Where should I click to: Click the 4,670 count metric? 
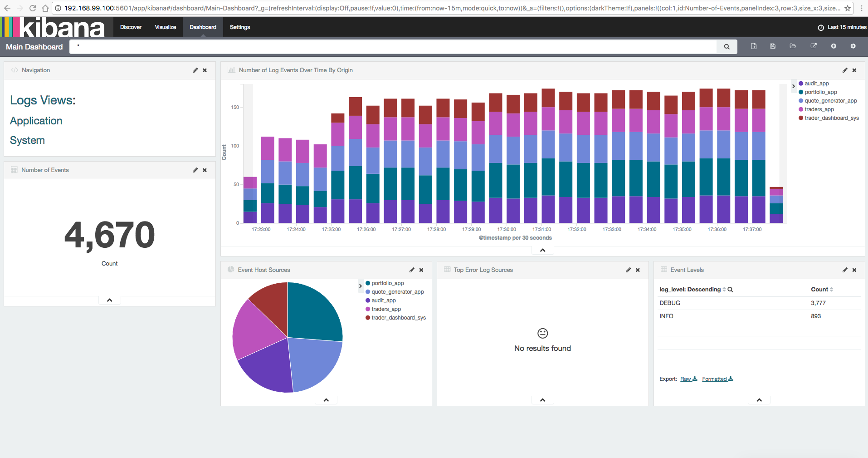(109, 236)
